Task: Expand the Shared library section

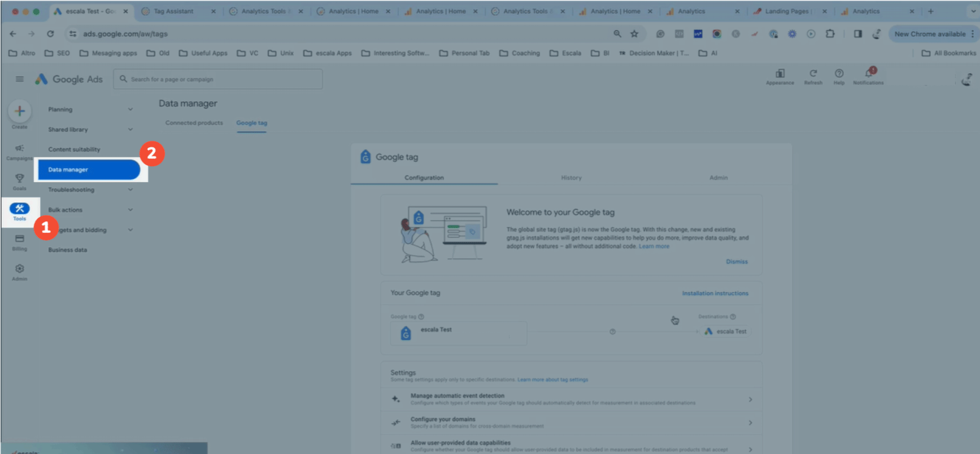Action: click(x=90, y=130)
